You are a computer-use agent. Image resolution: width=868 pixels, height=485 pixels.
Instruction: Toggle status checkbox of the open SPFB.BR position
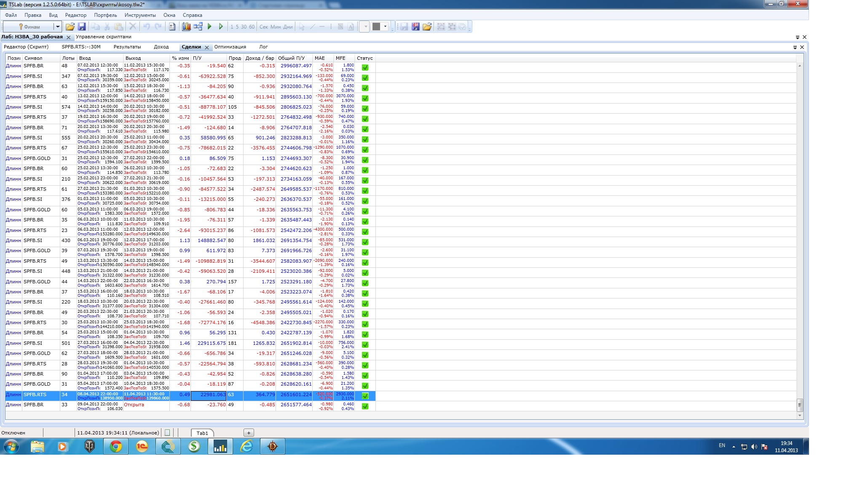pos(365,406)
